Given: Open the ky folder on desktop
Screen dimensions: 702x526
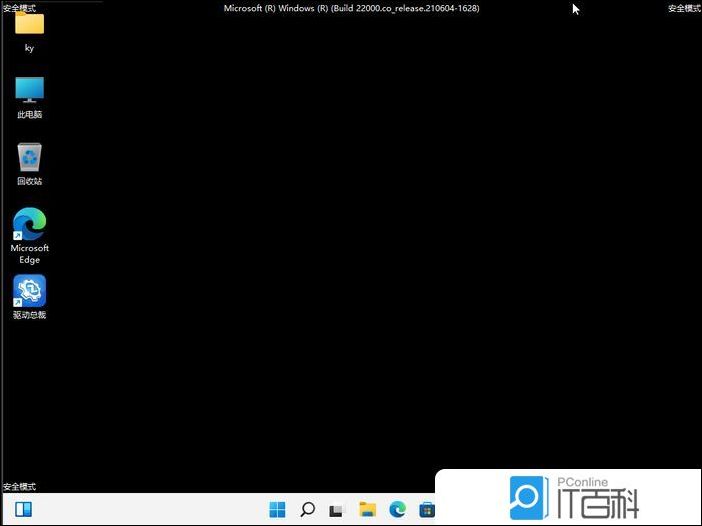Looking at the screenshot, I should (30, 23).
